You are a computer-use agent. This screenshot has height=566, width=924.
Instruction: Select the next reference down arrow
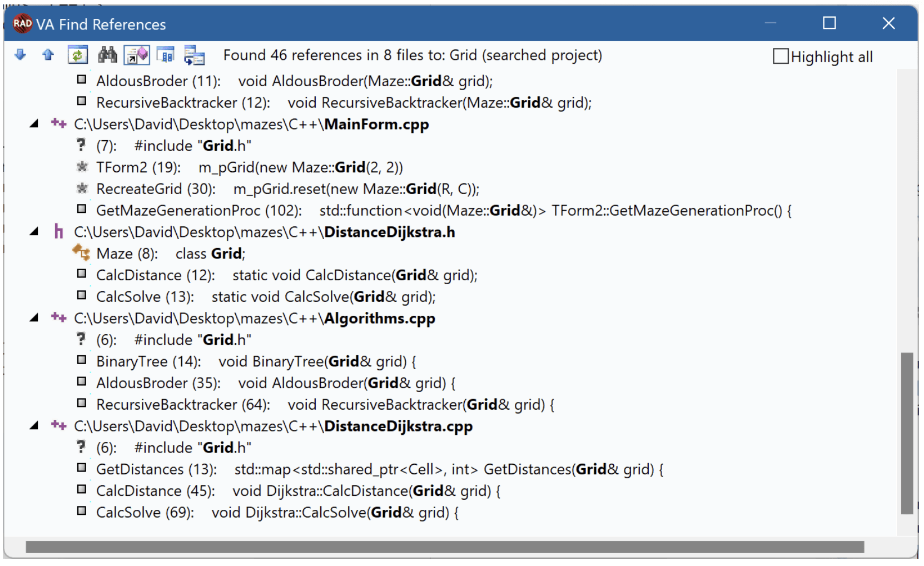pyautogui.click(x=20, y=55)
